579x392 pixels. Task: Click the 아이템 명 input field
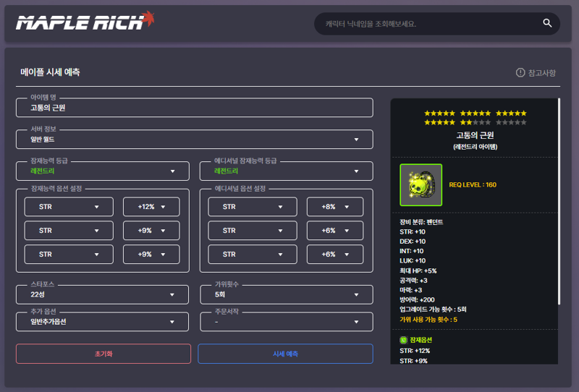195,108
